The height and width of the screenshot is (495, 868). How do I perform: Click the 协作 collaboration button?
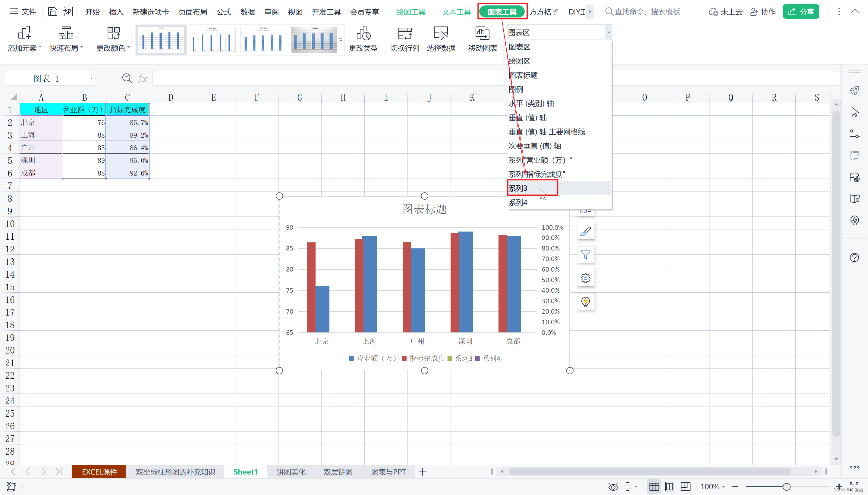763,11
